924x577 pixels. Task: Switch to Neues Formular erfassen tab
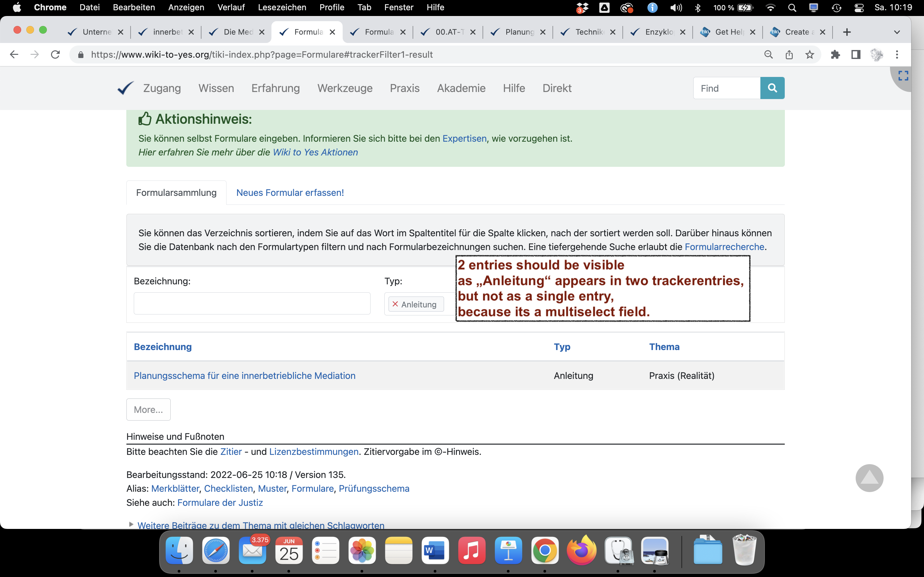[x=290, y=193]
